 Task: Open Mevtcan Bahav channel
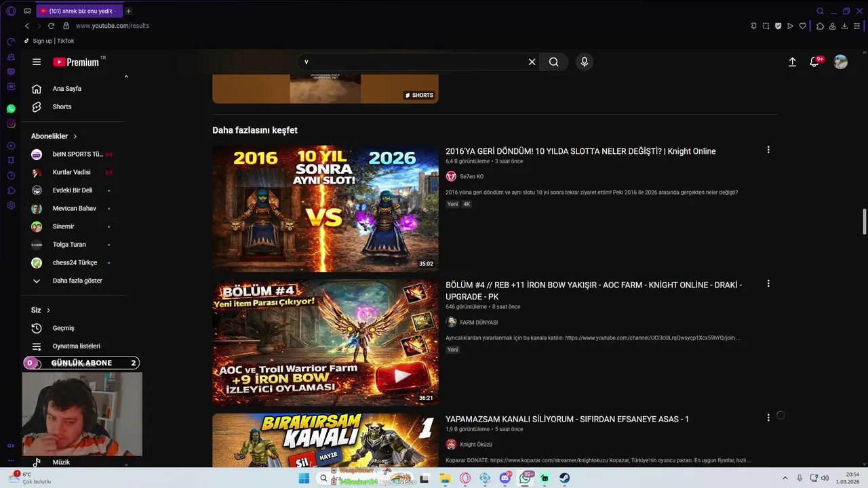tap(73, 209)
